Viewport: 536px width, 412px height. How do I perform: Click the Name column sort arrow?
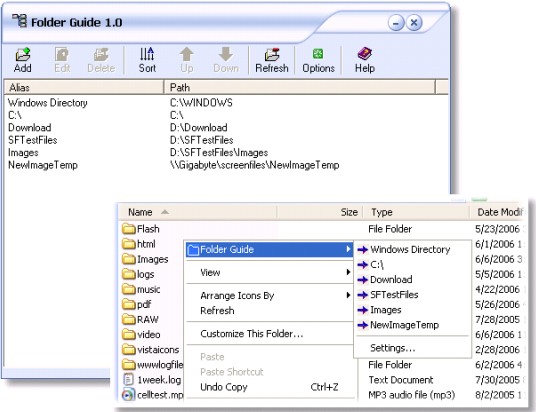coord(165,212)
